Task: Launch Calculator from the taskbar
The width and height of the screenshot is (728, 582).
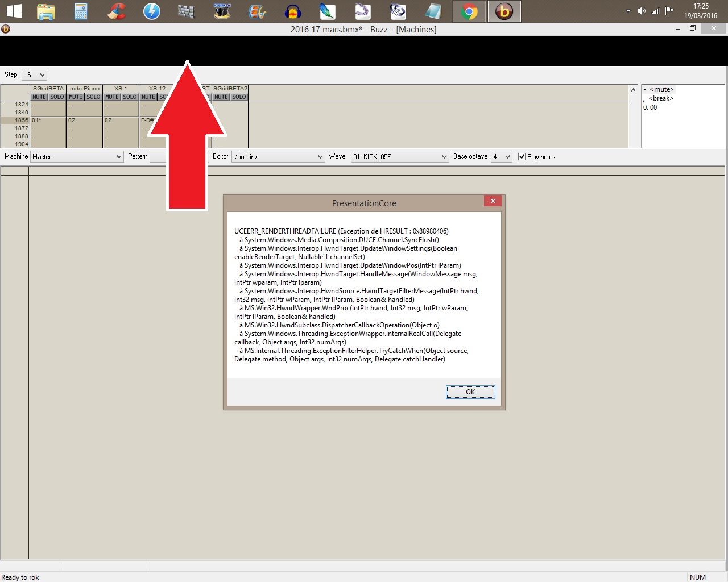Action: tap(81, 11)
